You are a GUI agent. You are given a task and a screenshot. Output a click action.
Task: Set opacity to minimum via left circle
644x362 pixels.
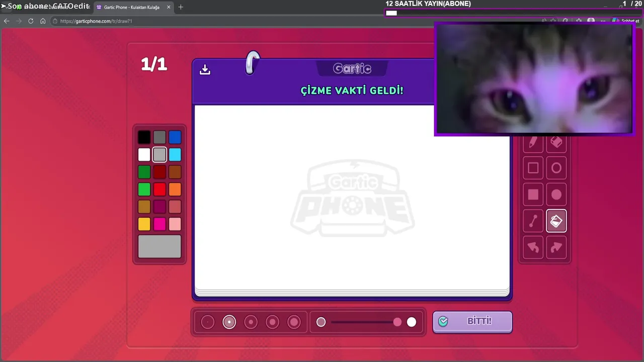[321, 322]
